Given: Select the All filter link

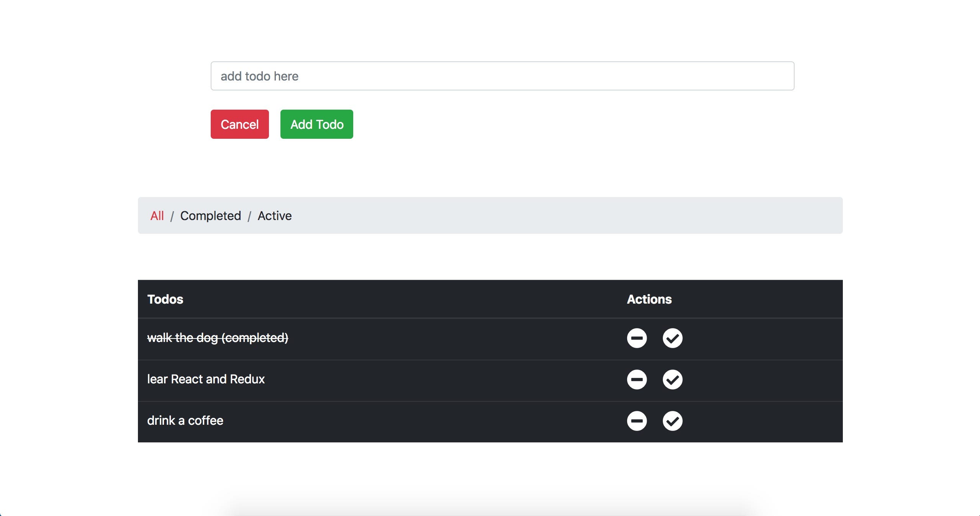Looking at the screenshot, I should click(x=157, y=216).
